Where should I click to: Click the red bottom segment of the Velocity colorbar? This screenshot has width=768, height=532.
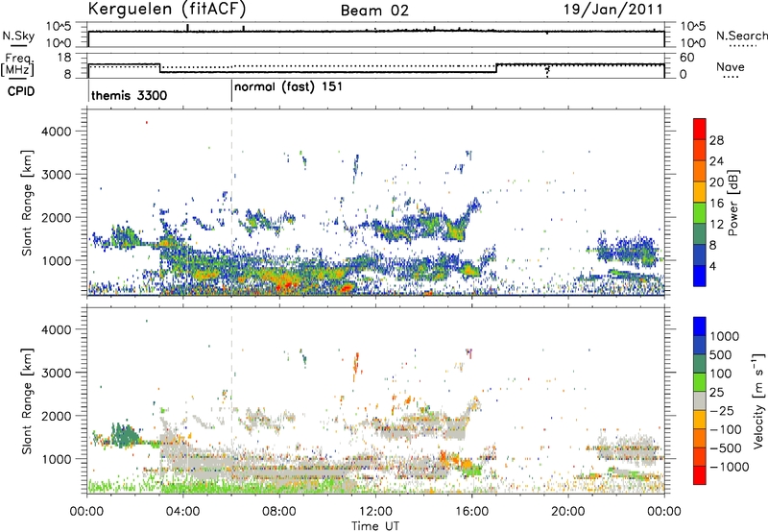(x=700, y=475)
